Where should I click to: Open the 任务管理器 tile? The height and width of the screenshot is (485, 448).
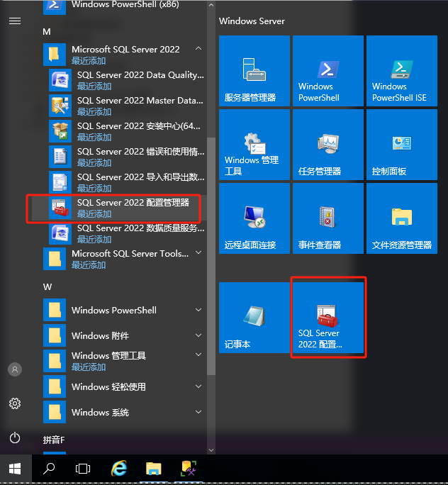tap(327, 145)
